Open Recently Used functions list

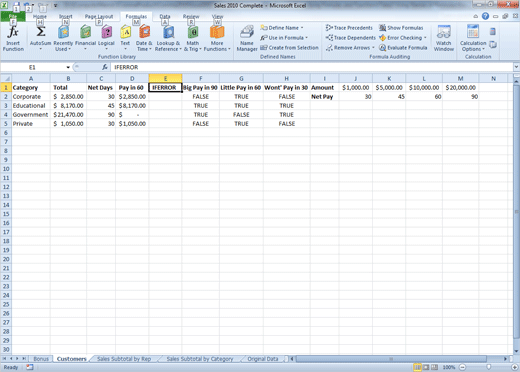63,39
